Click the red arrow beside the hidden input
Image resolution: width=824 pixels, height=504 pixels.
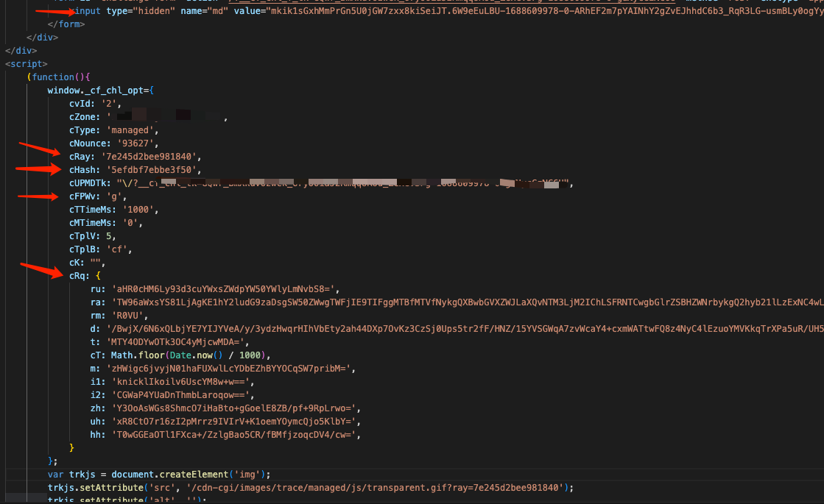pyautogui.click(x=55, y=11)
